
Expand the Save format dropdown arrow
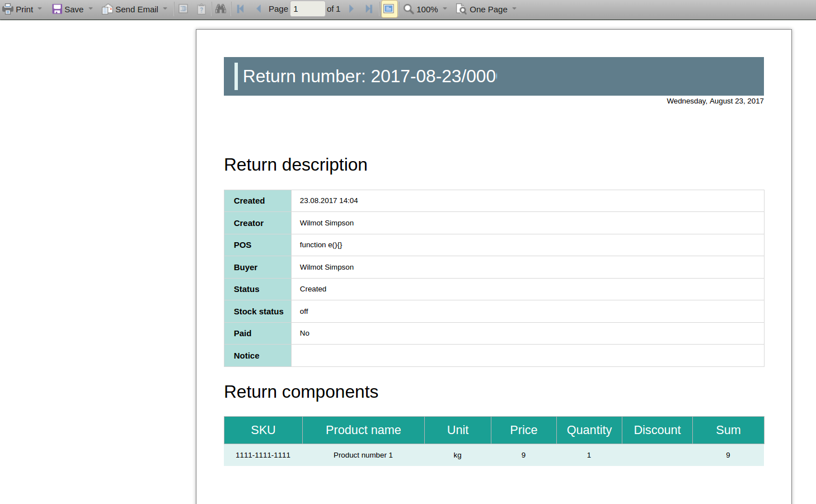[91, 9]
